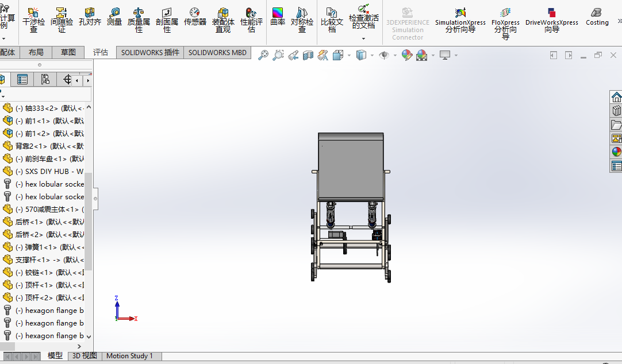The image size is (622, 364).
Task: Run Performance Evaluation (性能评估)
Action: click(251, 20)
